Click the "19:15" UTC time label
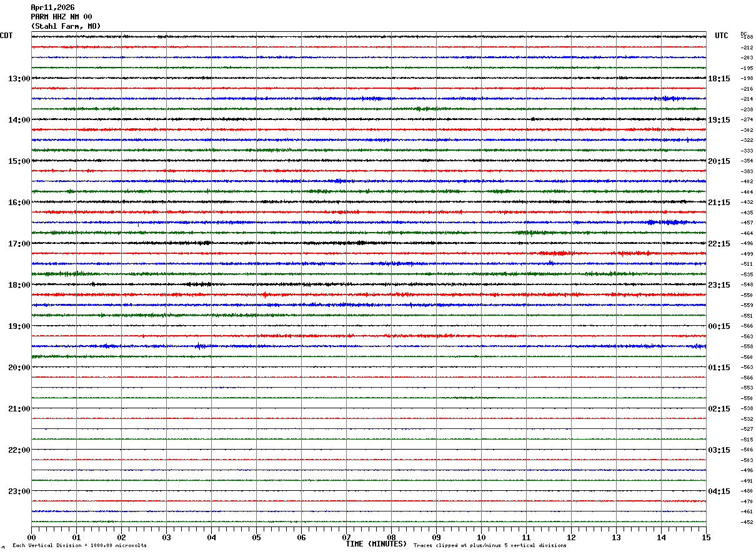Image resolution: width=756 pixels, height=554 pixels. [719, 120]
